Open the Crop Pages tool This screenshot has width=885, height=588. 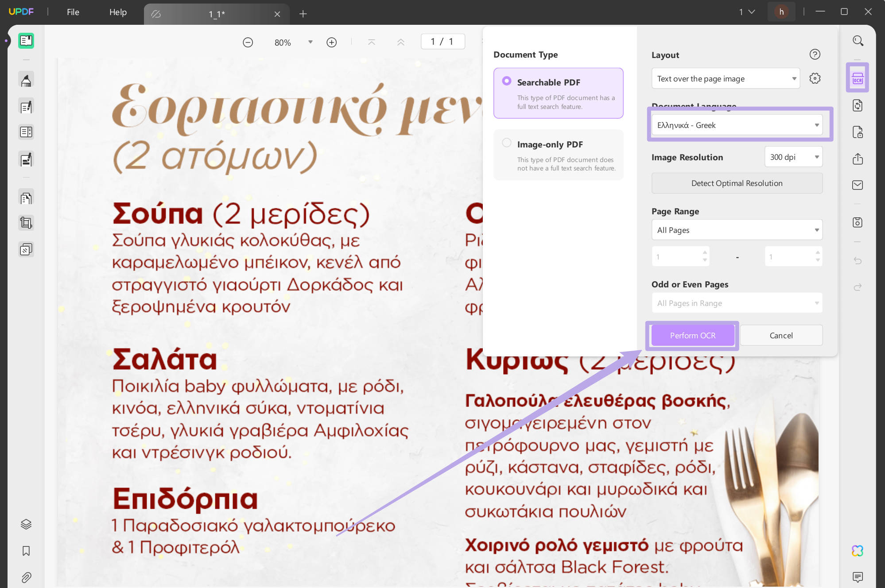pos(26,222)
